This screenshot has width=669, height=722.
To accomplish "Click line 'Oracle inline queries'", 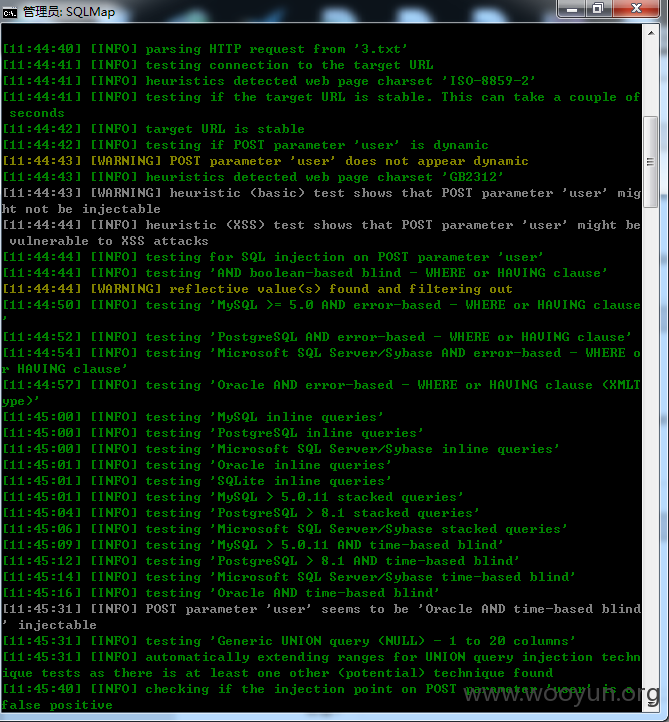I will coord(197,465).
